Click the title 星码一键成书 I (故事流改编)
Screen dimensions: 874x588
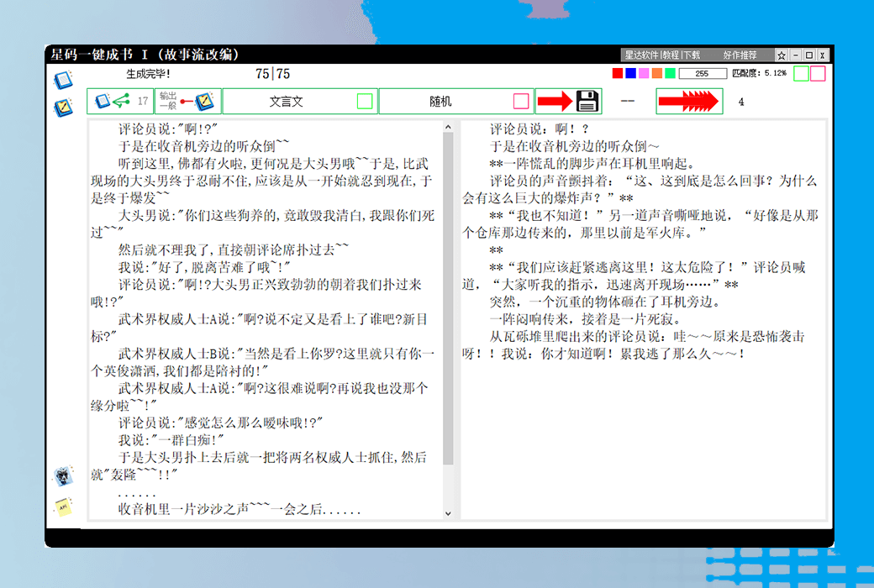(145, 55)
